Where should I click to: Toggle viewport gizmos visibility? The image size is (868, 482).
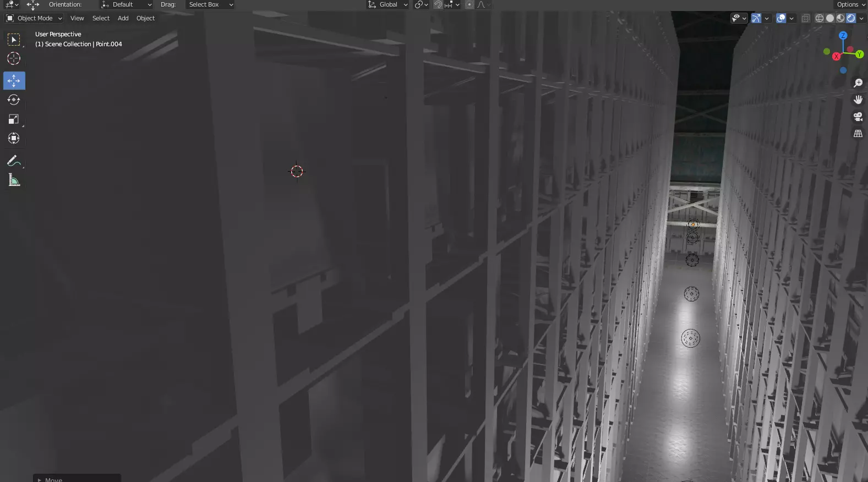pyautogui.click(x=756, y=18)
